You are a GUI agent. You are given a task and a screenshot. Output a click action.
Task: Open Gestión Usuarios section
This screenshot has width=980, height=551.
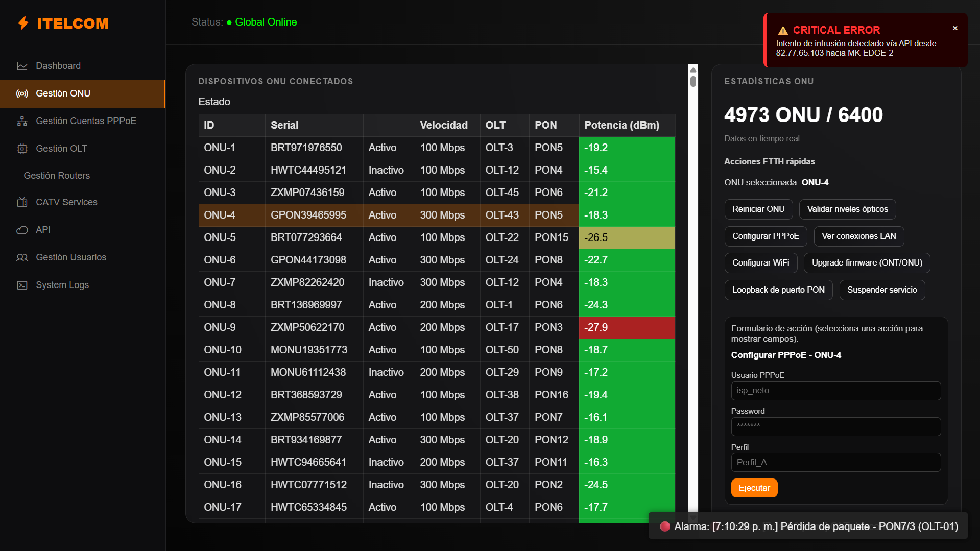pyautogui.click(x=83, y=257)
